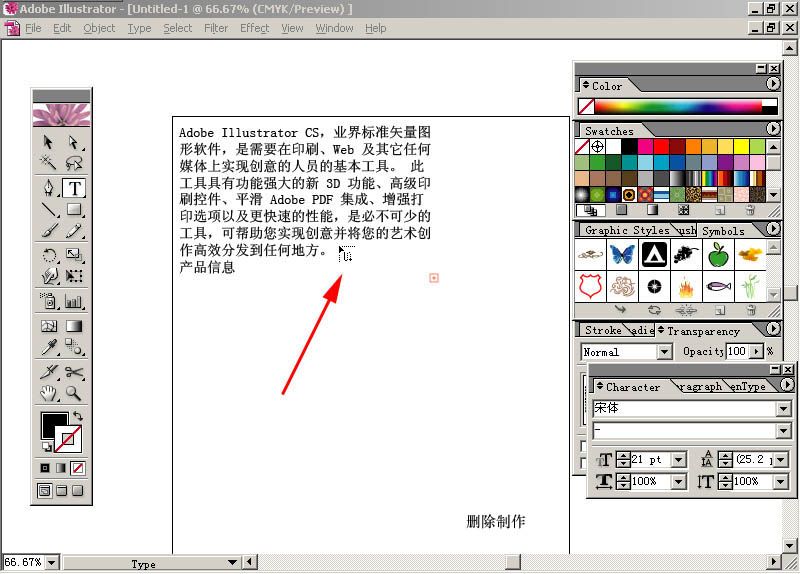This screenshot has height=574, width=800.
Task: Open the File menu
Action: click(x=33, y=29)
